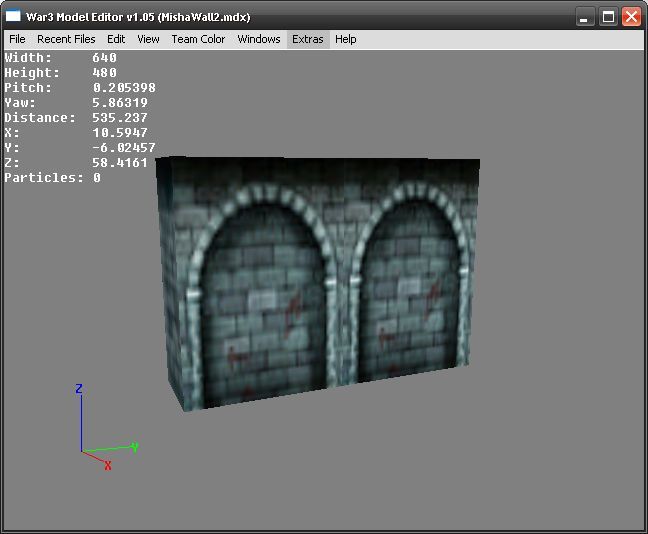Click the title bar text MishaWall2.mdx
This screenshot has height=534, width=648.
coord(205,17)
